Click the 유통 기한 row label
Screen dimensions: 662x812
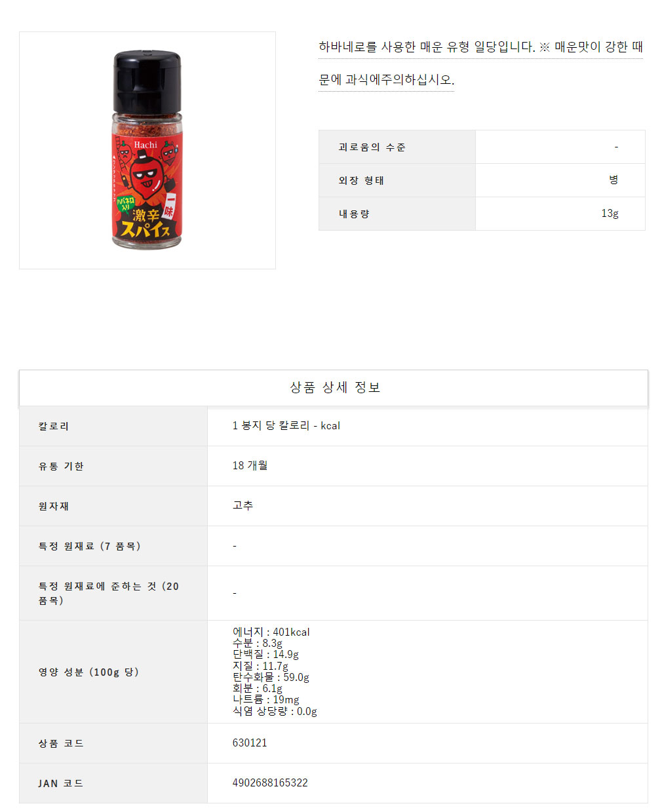(x=61, y=466)
